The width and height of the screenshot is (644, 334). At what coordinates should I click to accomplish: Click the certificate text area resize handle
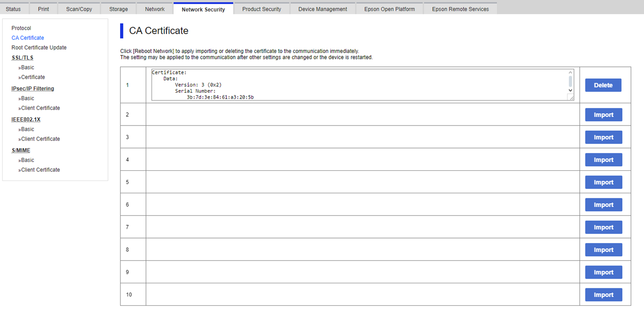571,97
